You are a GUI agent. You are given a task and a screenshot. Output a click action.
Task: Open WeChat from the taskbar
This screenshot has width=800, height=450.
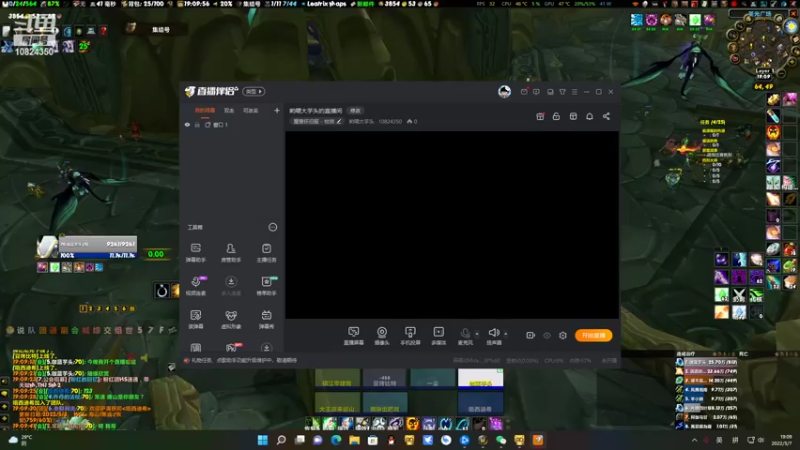click(501, 440)
